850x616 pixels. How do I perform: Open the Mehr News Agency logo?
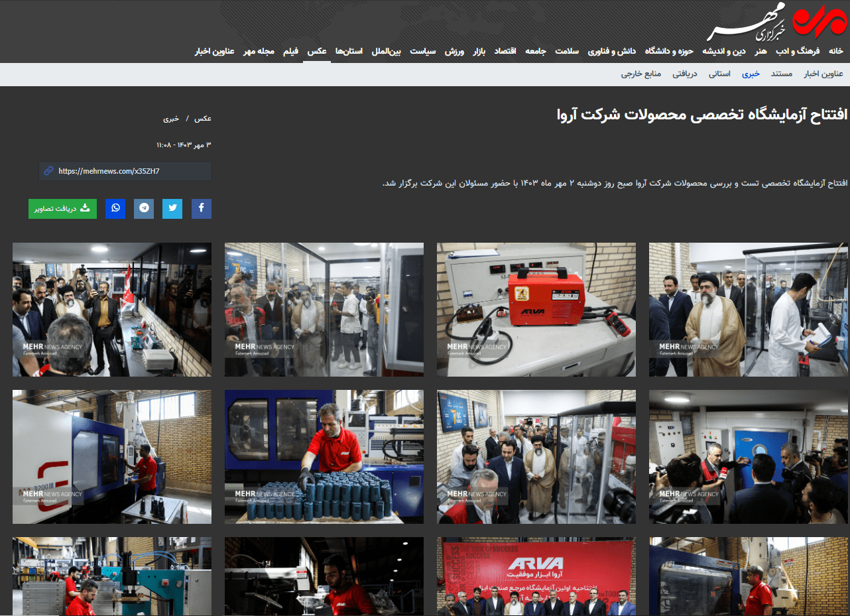[x=777, y=21]
